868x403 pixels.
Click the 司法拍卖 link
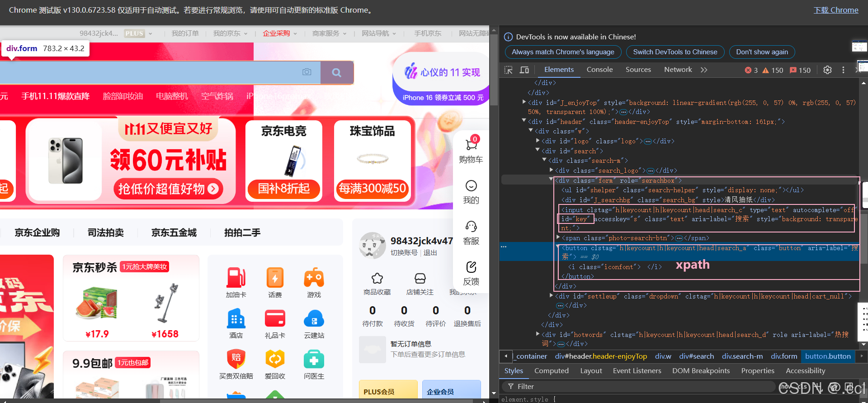106,232
